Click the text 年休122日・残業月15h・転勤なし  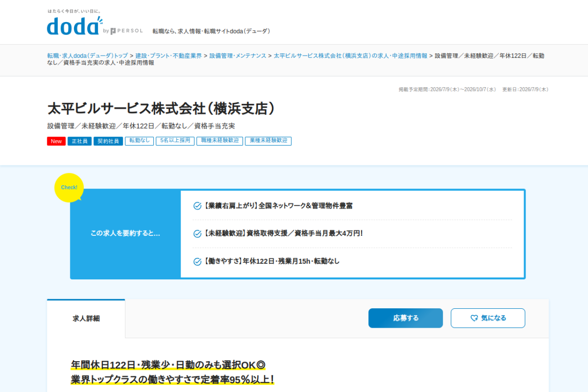click(x=291, y=261)
